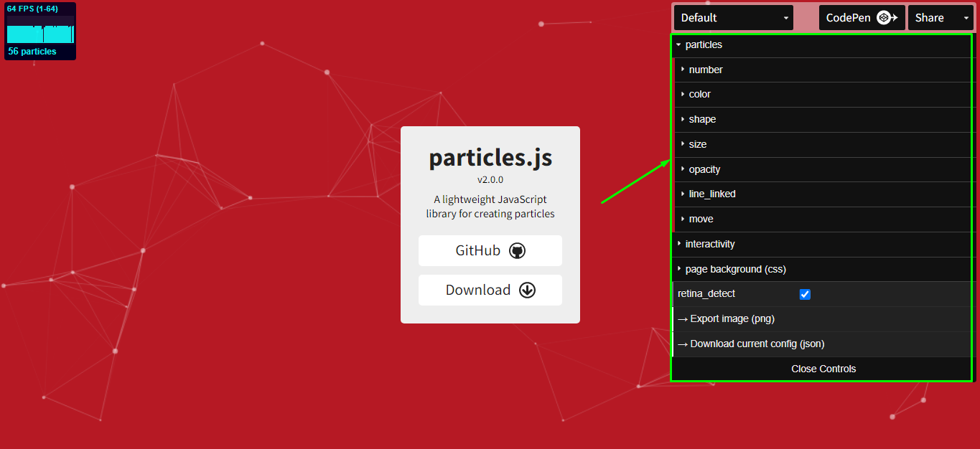Click the GitHub octocat icon

pyautogui.click(x=518, y=250)
